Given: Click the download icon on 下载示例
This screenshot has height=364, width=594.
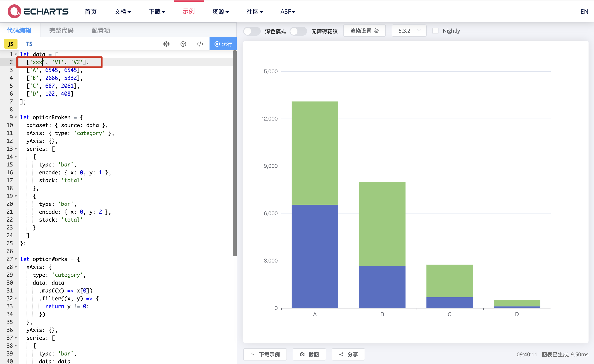Looking at the screenshot, I should pos(253,354).
